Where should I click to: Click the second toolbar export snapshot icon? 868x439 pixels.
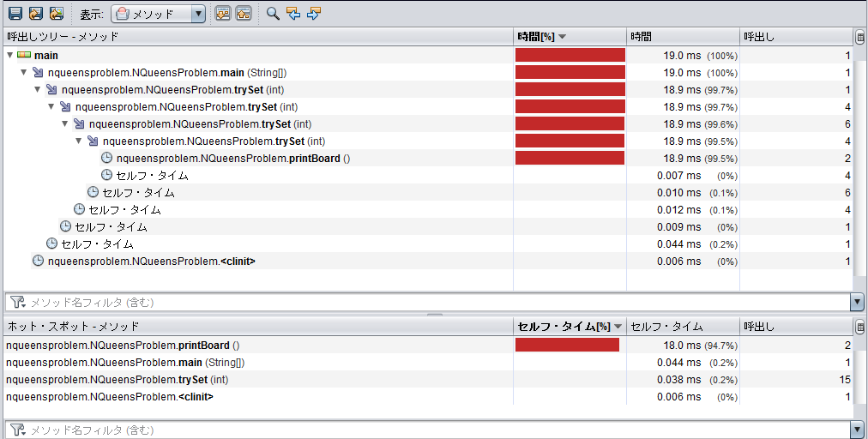35,14
